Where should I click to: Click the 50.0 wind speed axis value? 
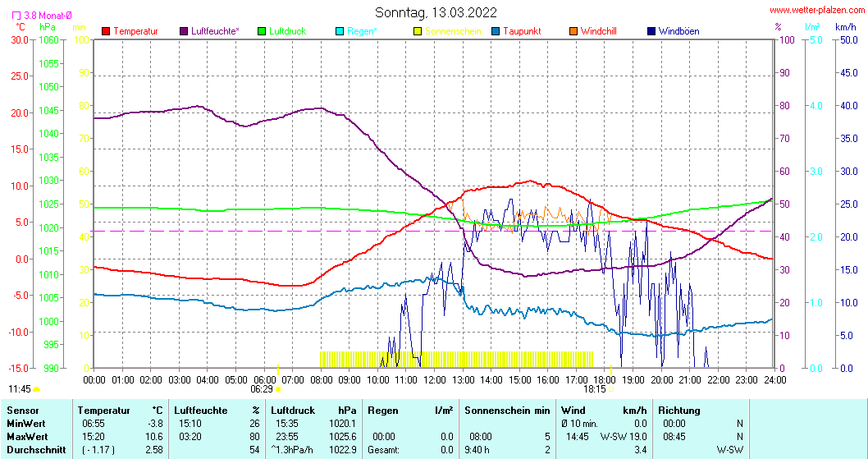click(x=848, y=40)
